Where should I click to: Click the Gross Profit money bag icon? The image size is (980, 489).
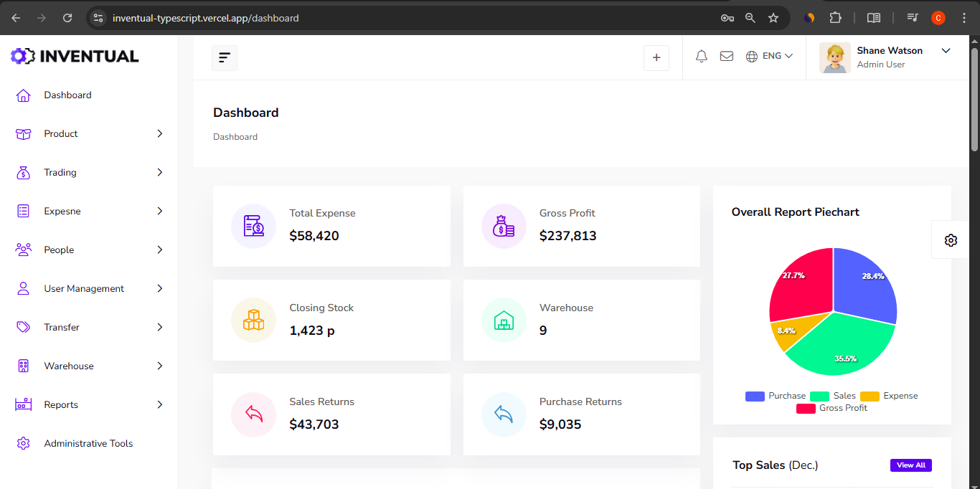tap(504, 226)
